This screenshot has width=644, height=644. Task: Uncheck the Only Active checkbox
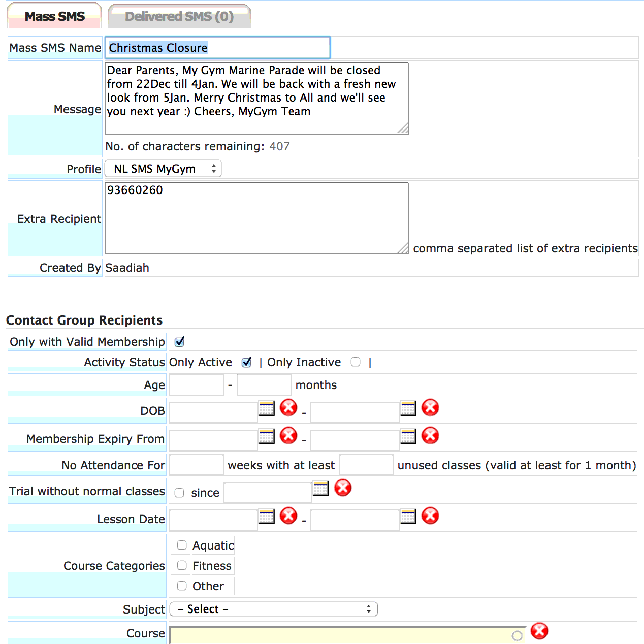pyautogui.click(x=247, y=362)
